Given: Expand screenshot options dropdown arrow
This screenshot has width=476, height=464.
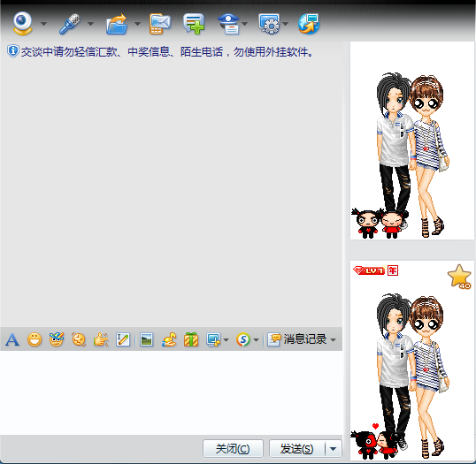Looking at the screenshot, I should (x=226, y=340).
